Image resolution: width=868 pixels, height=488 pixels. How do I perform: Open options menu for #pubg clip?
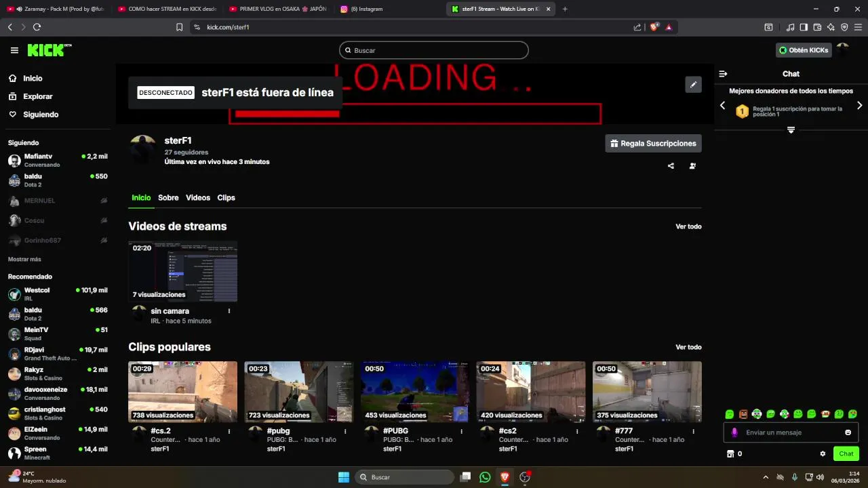point(345,431)
